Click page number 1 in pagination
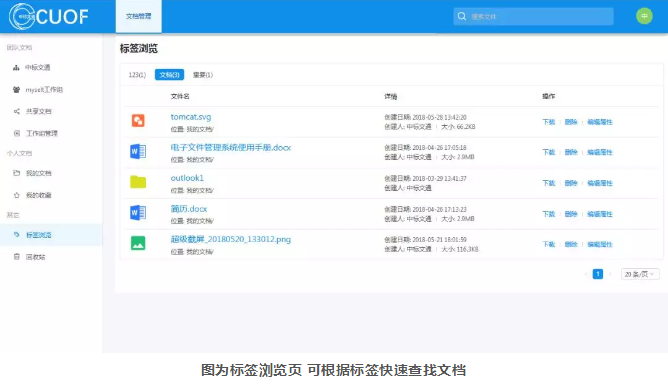 [x=598, y=274]
